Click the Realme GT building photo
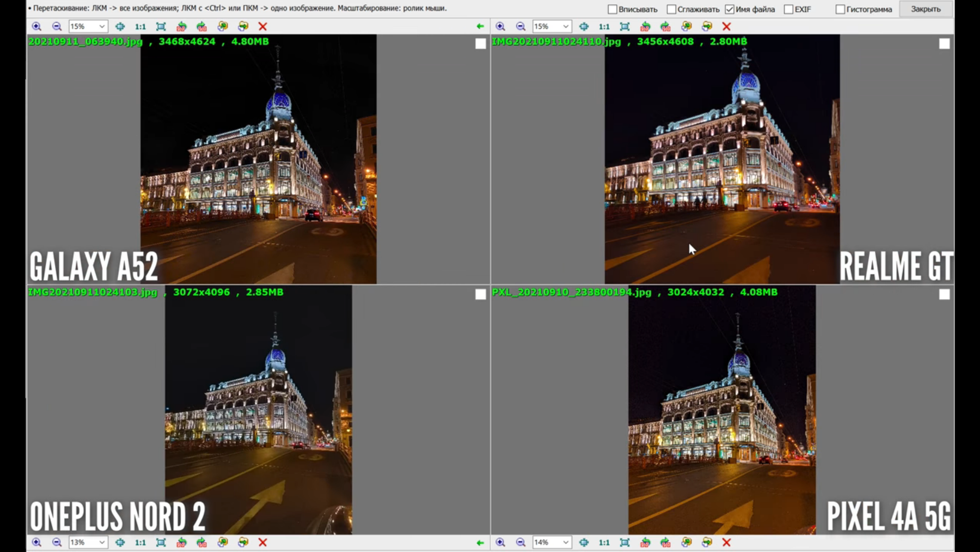Image resolution: width=980 pixels, height=552 pixels. (722, 159)
